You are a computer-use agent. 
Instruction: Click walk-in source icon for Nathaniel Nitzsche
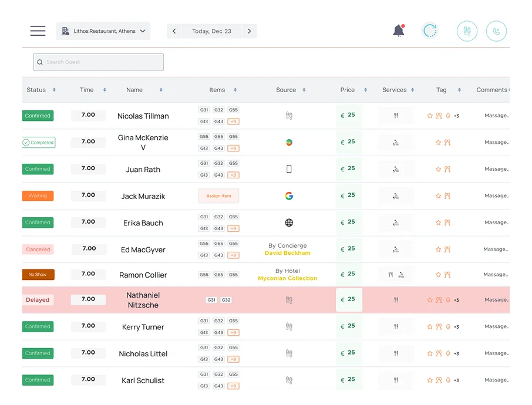tap(289, 300)
